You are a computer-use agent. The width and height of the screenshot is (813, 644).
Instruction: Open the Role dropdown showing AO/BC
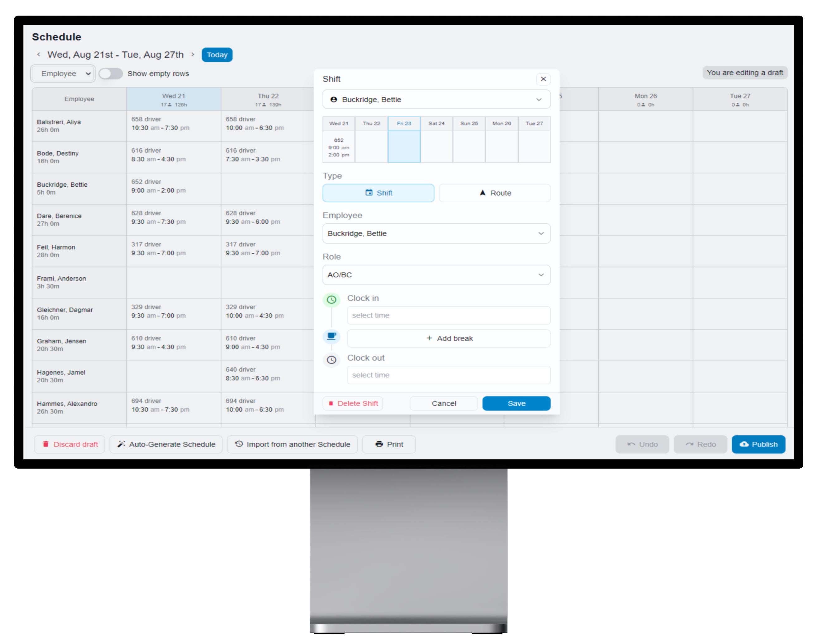point(436,275)
